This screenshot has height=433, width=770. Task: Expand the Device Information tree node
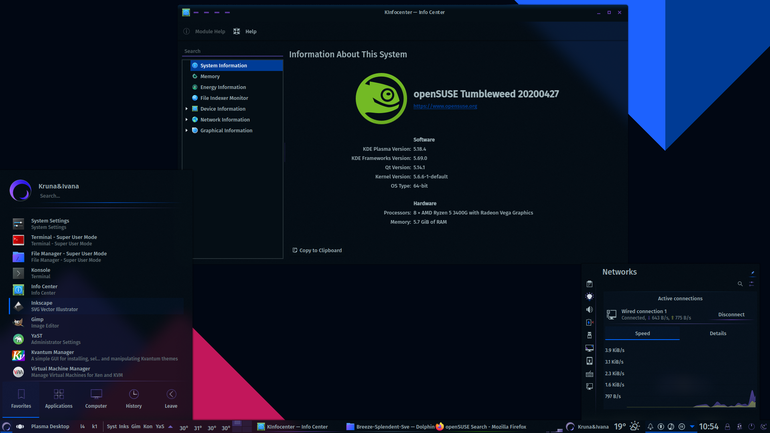[x=187, y=109]
